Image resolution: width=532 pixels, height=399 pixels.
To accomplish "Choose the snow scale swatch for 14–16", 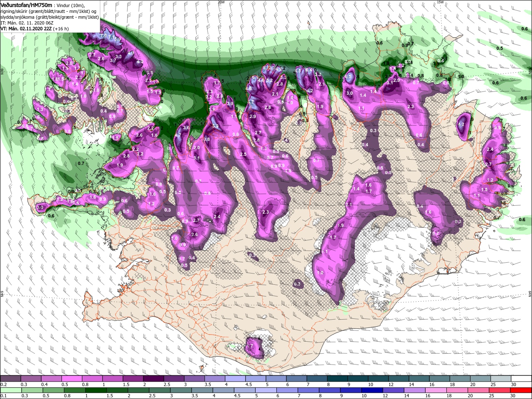I will tap(419, 379).
